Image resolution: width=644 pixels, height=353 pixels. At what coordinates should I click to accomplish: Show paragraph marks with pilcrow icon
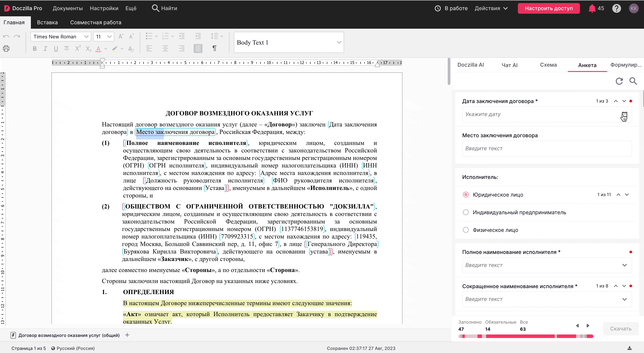(x=214, y=48)
